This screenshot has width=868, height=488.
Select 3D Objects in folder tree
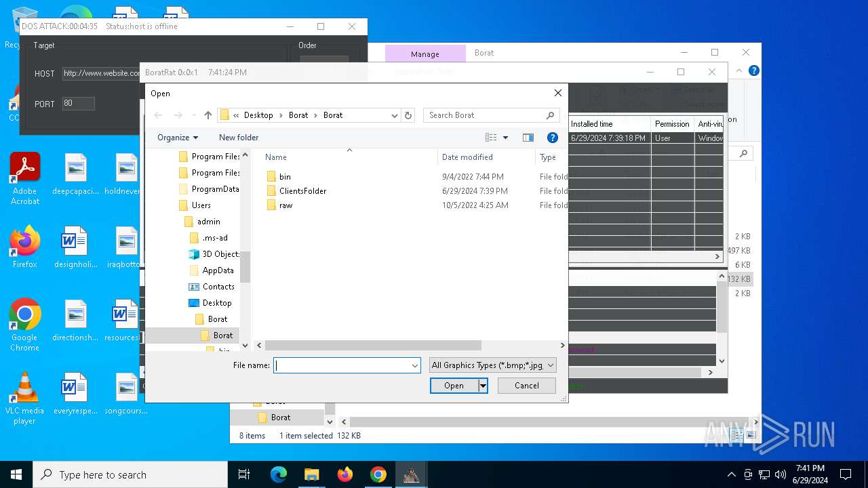214,254
